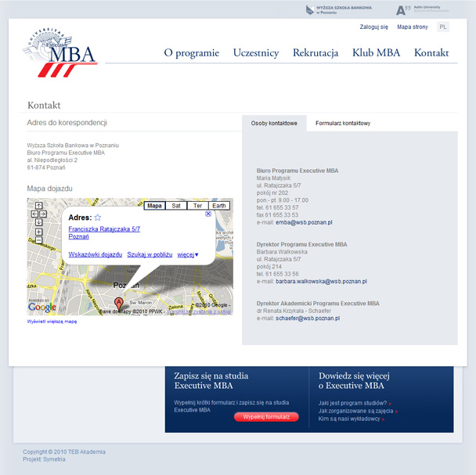The height and width of the screenshot is (475, 476).
Task: Click the Maria Małysik contact name
Action: 273,178
